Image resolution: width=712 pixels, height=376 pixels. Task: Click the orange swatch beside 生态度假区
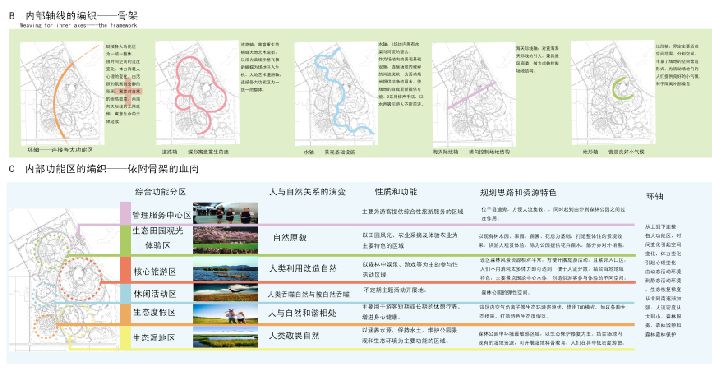click(125, 314)
